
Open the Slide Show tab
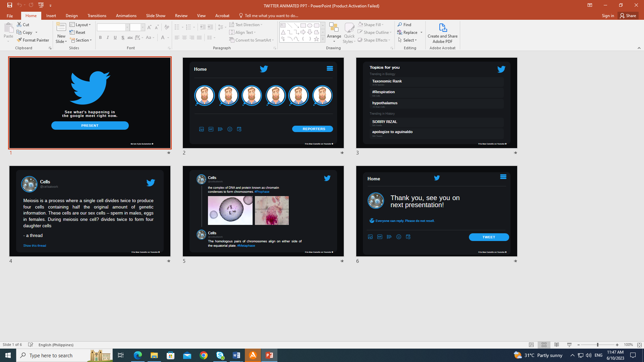pos(156,16)
